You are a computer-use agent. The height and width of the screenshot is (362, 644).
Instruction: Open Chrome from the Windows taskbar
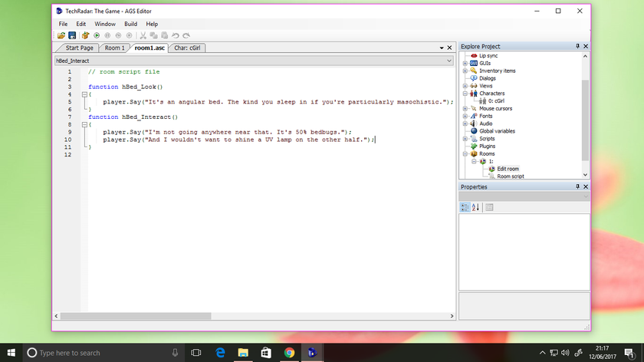(x=289, y=353)
